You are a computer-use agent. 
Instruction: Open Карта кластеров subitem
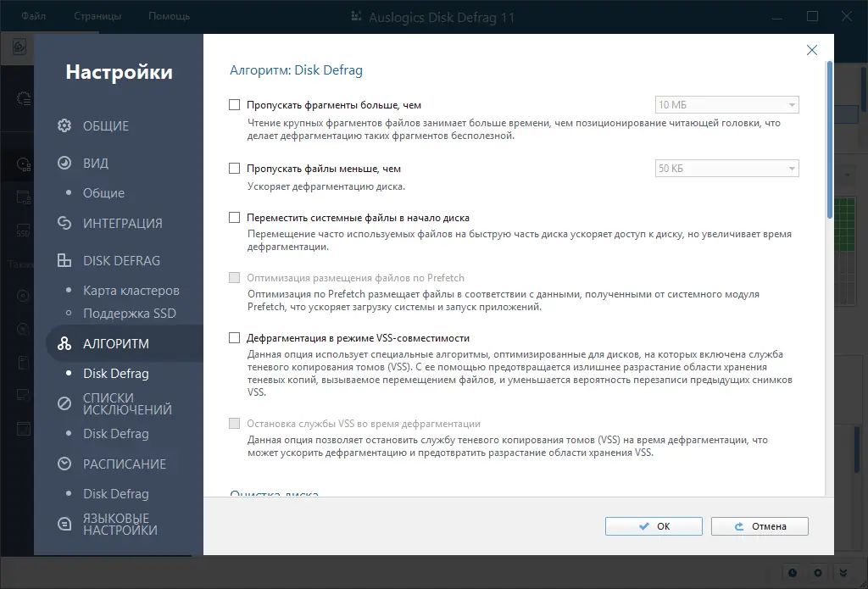131,291
